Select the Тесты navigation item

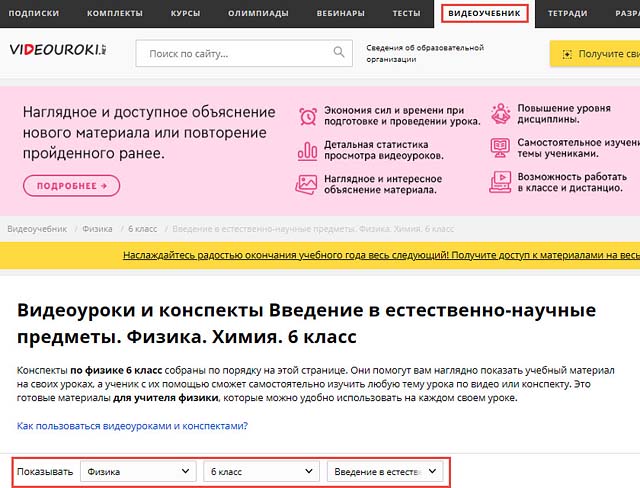click(406, 13)
